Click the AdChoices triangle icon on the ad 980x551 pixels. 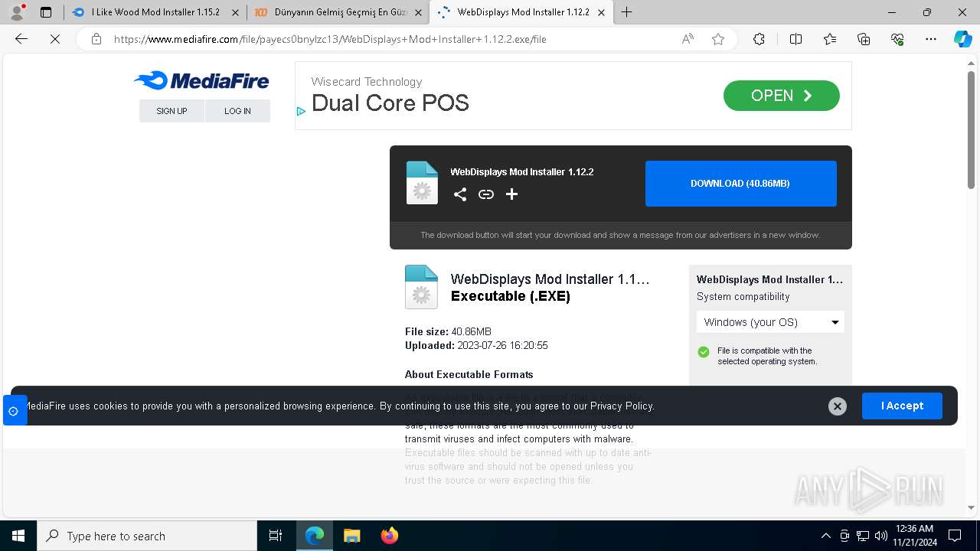coord(301,112)
